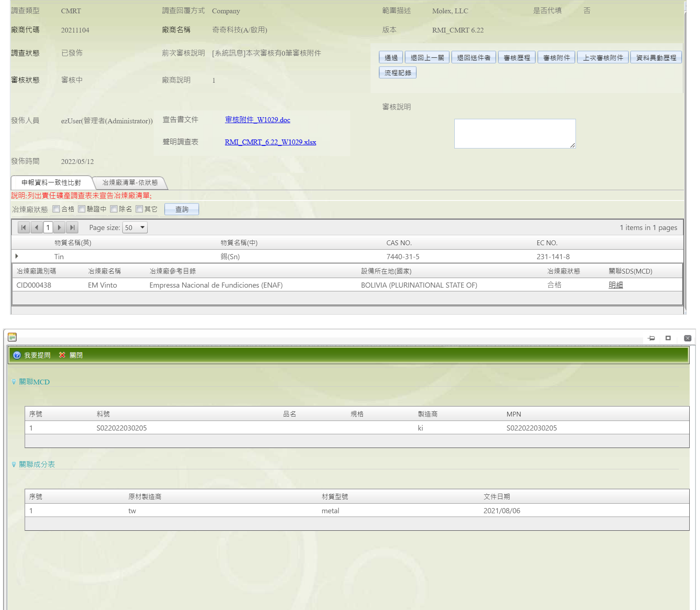Go to previous page of grid
This screenshot has height=610, width=700.
36,227
